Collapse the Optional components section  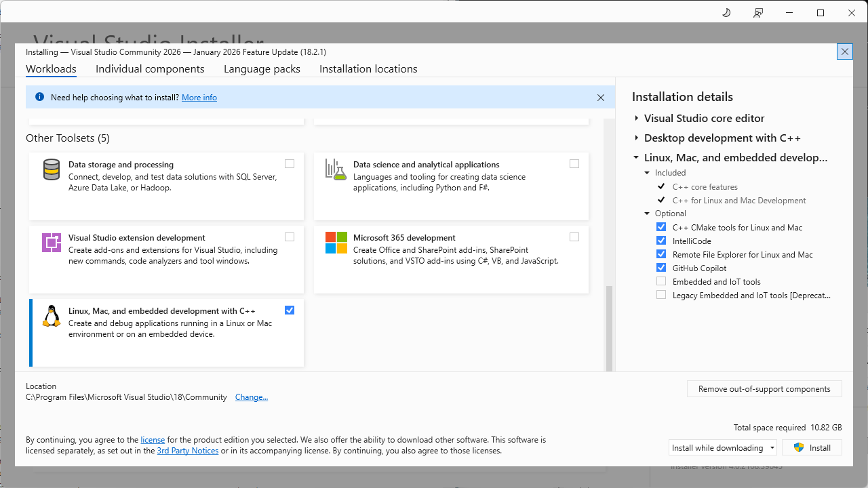tap(648, 213)
